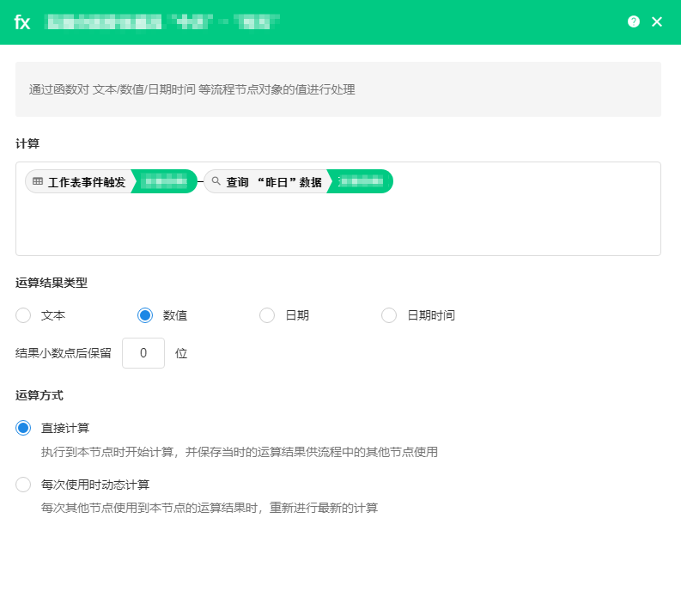
Task: Click the 运算方式 section heading
Action: pyautogui.click(x=40, y=395)
